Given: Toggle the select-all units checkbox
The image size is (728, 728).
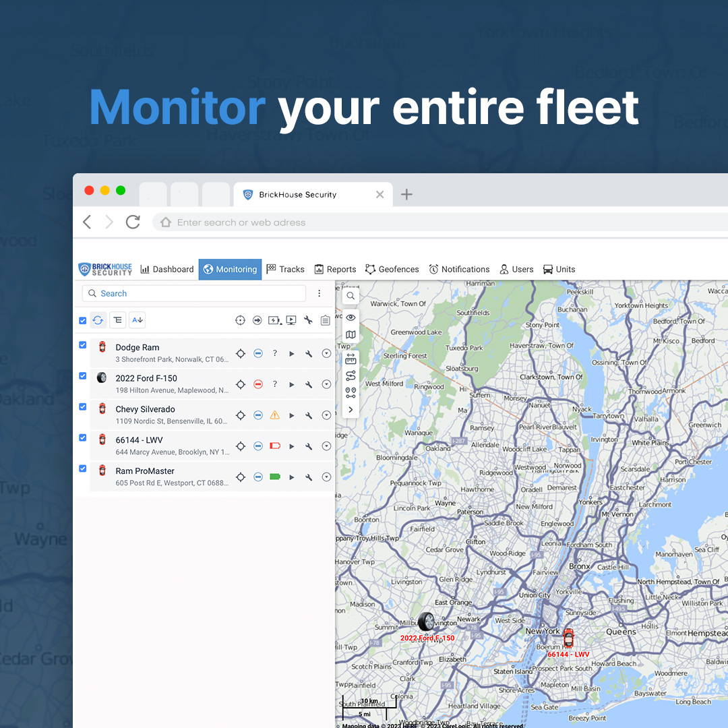Looking at the screenshot, I should (82, 320).
